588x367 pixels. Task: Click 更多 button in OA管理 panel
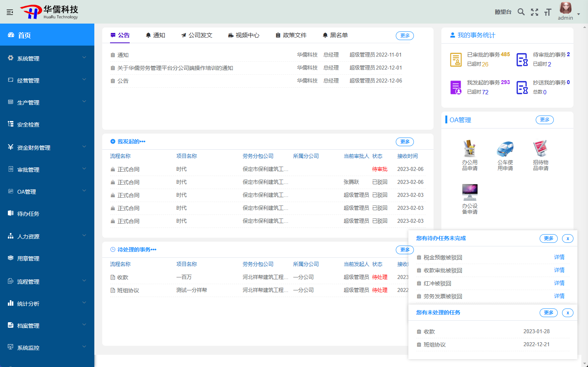(544, 120)
